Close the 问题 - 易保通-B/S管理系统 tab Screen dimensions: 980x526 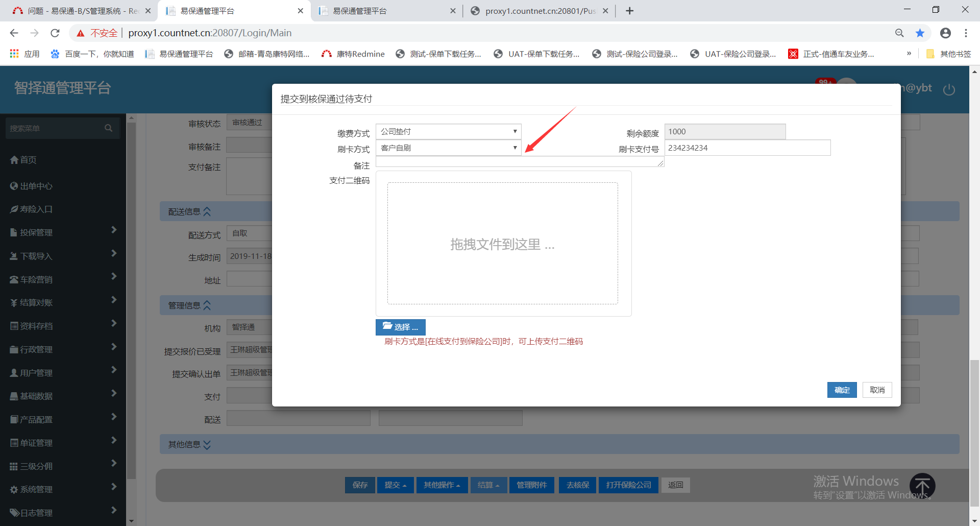pyautogui.click(x=148, y=11)
